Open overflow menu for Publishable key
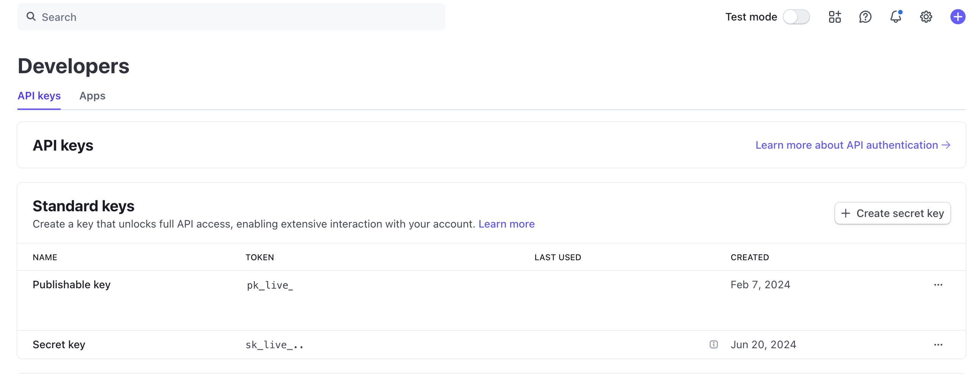 938,284
